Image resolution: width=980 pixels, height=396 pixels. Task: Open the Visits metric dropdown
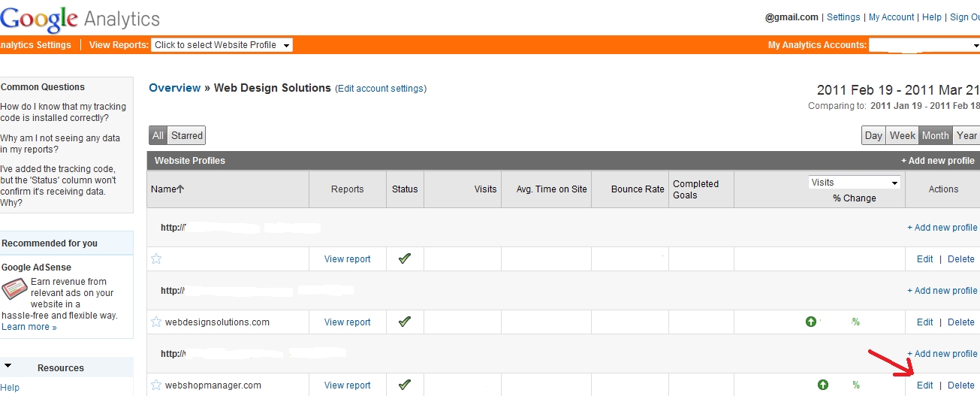855,183
